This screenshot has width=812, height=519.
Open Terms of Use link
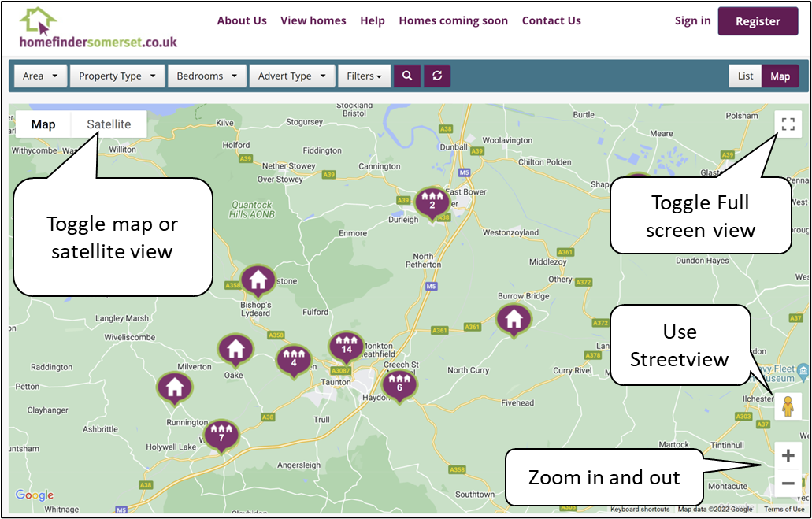[784, 510]
